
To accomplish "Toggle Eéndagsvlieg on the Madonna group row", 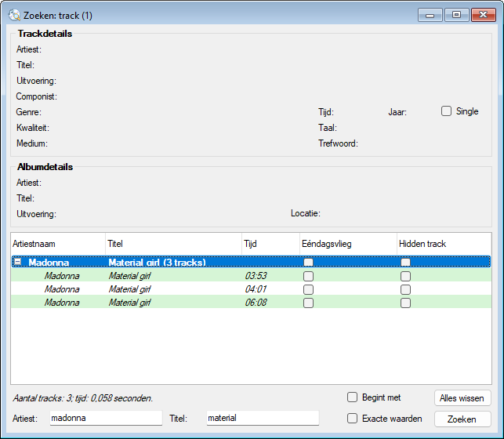I will 308,263.
